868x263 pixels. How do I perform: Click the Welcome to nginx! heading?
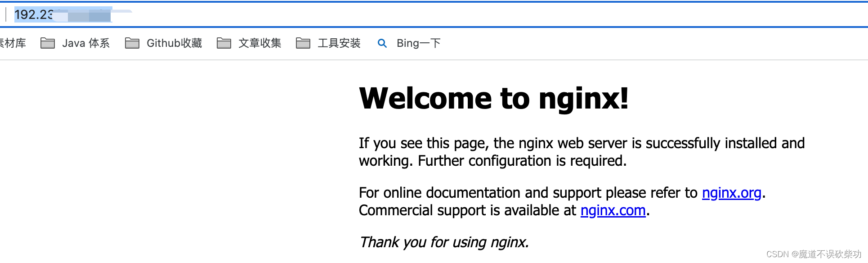(494, 98)
